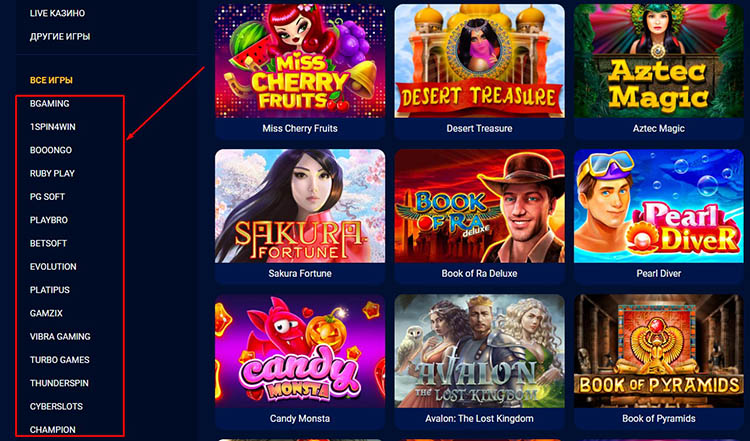
Task: Open the Candy Monsta game thumbnail
Action: tap(300, 351)
